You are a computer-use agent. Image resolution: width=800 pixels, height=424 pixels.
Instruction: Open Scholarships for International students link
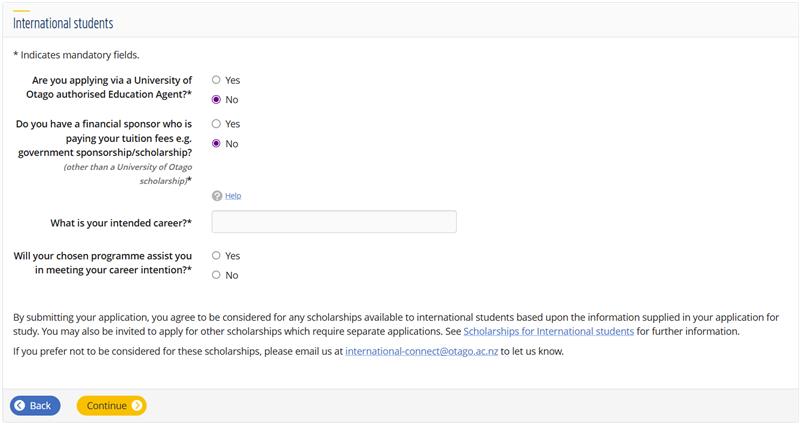click(548, 332)
